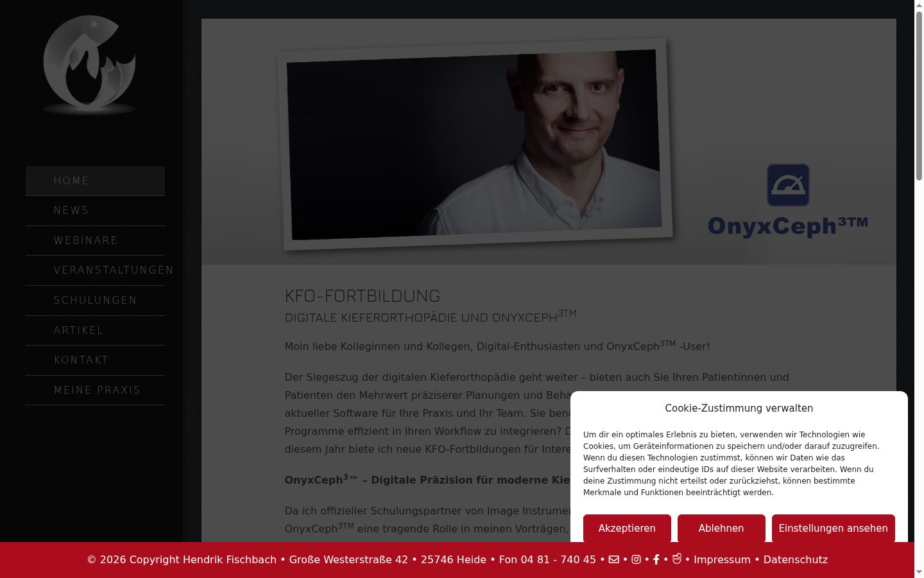Viewport: 924px width, 578px height.
Task: Click '25746 Heide' in the footer
Action: [454, 559]
